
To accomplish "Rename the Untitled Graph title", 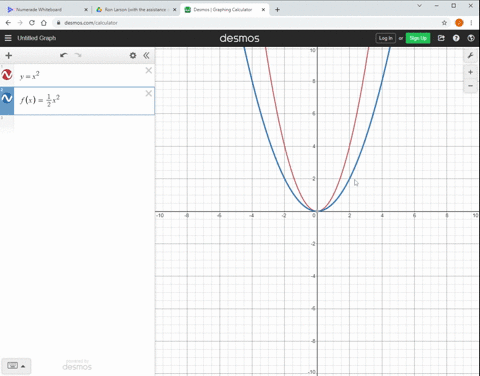I will (x=37, y=38).
